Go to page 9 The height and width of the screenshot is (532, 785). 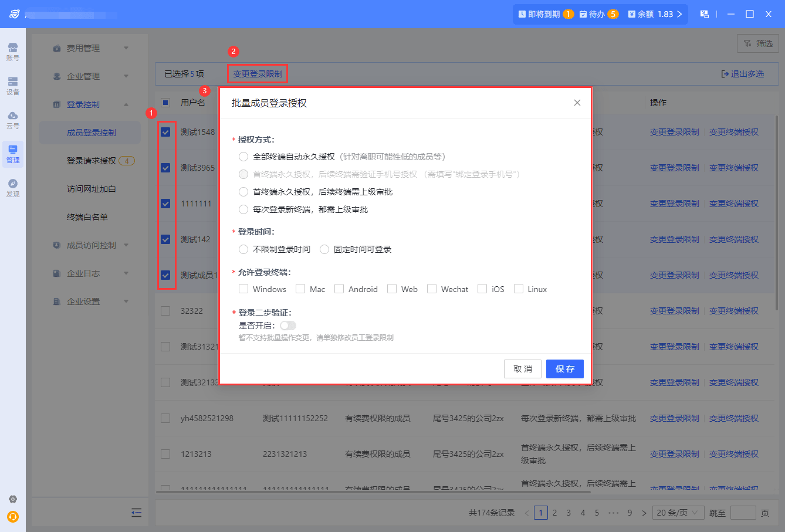pos(630,513)
